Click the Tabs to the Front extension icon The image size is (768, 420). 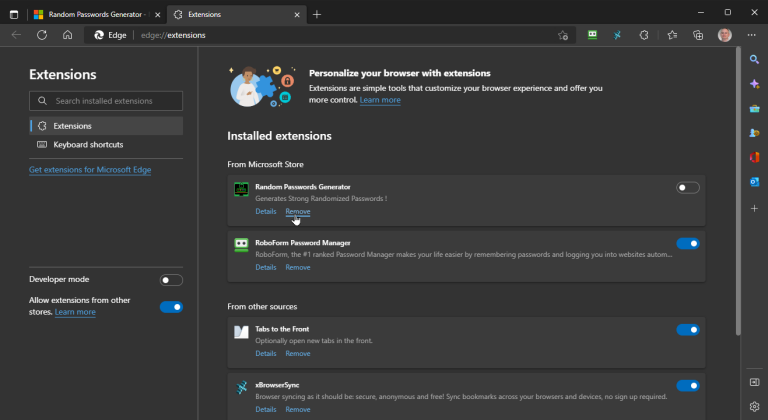pyautogui.click(x=241, y=332)
